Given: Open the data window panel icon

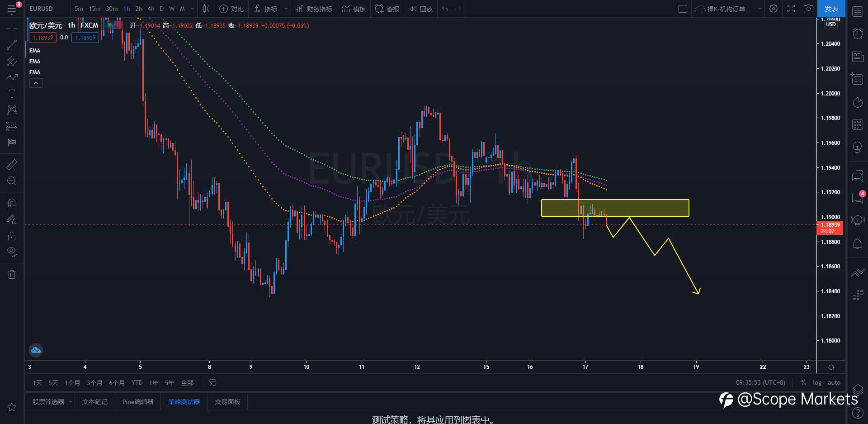Looking at the screenshot, I should pyautogui.click(x=858, y=79).
